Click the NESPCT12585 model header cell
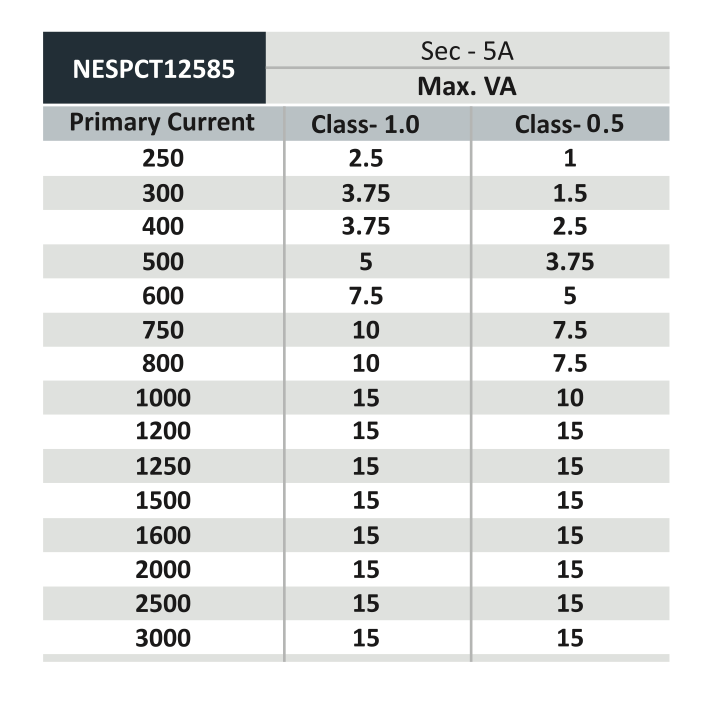 pos(154,70)
